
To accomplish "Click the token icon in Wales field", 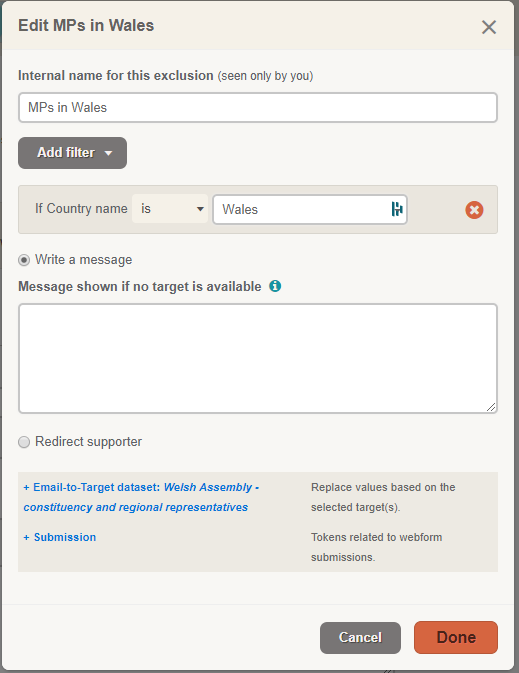I will (397, 209).
